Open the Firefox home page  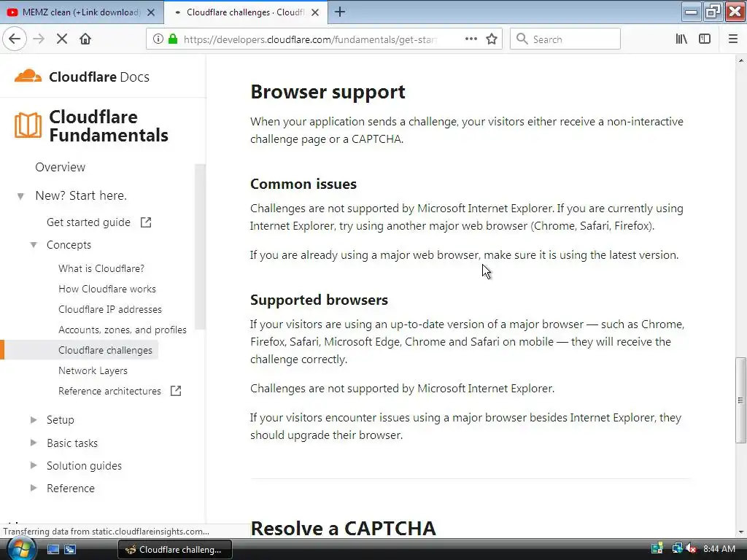click(85, 39)
